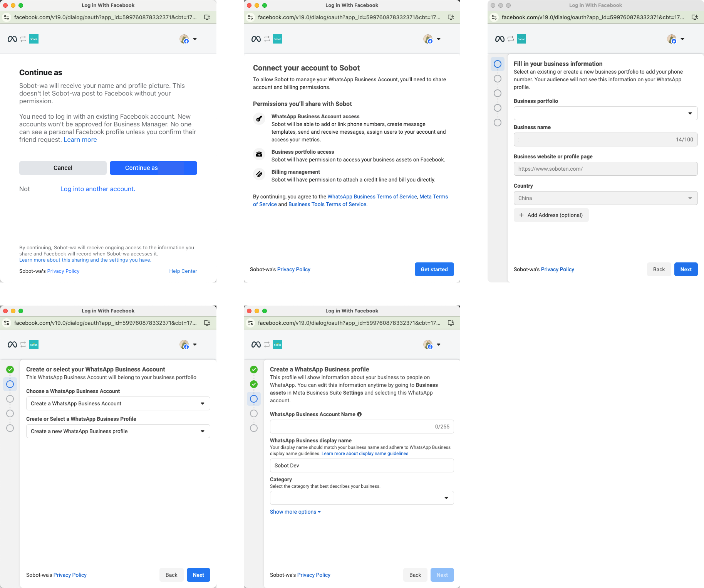The image size is (704, 588).
Task: Click completed green checkmark step in account selection window
Action: (10, 370)
